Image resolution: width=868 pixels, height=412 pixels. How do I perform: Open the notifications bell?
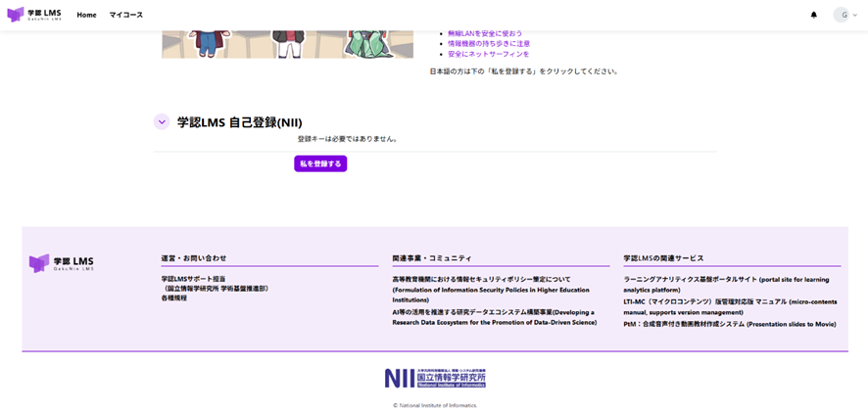[x=813, y=15]
